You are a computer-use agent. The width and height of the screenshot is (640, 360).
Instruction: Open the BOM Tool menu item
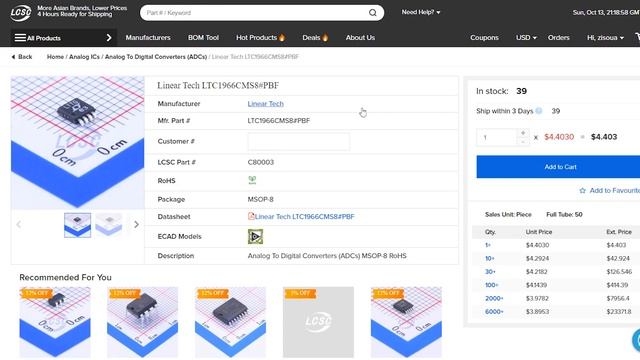click(203, 38)
